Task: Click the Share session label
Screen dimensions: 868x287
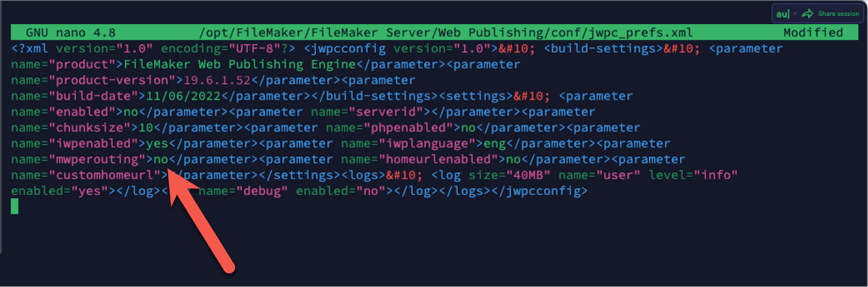Action: (839, 14)
